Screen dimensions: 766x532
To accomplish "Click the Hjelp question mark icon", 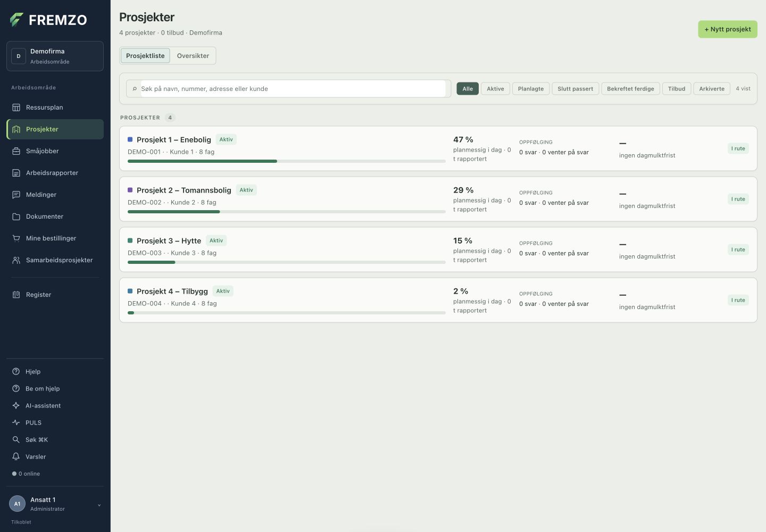I will coord(16,371).
